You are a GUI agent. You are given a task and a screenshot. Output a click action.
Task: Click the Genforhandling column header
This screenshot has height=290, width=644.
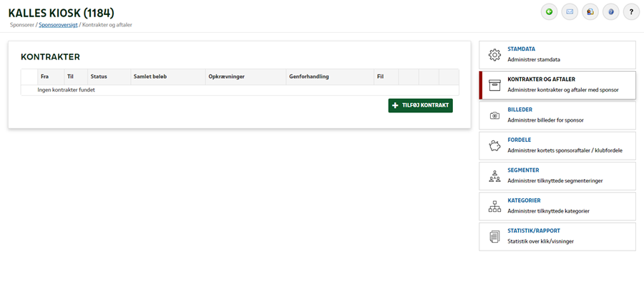point(308,76)
